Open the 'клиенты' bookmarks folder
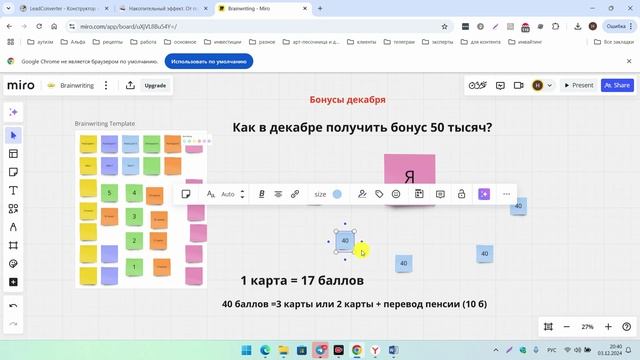The width and height of the screenshot is (640, 360). click(362, 42)
